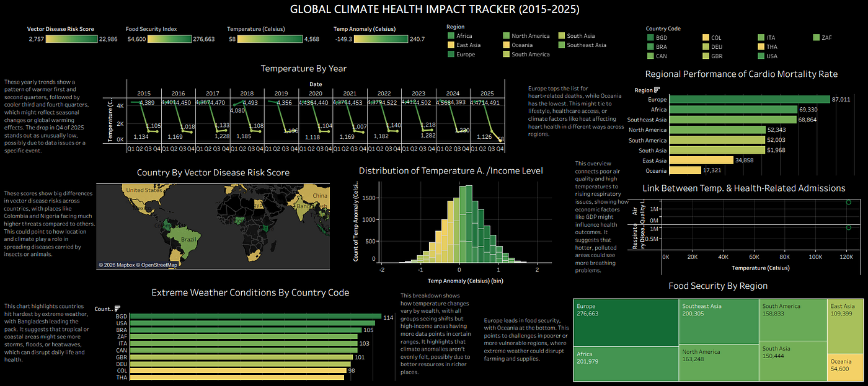
Task: Click the Temp Anomaly gradient legend bar
Action: 381,39
